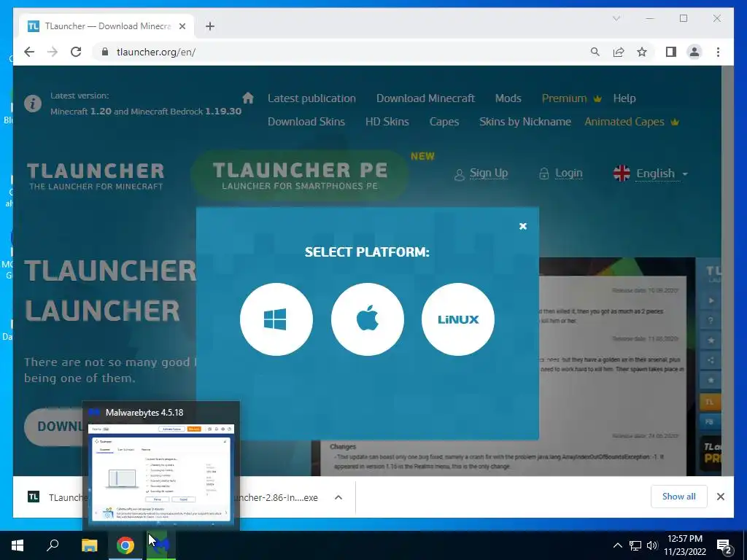
Task: Click the site lock security icon
Action: pos(105,52)
